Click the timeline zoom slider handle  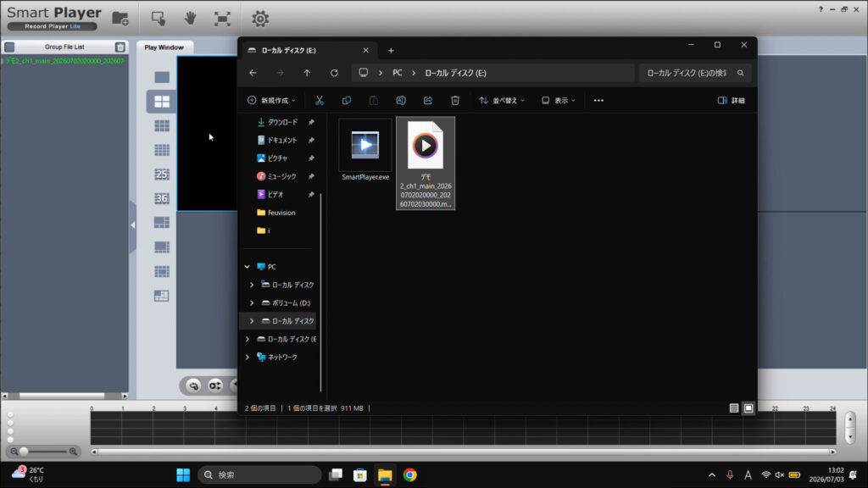[24, 452]
